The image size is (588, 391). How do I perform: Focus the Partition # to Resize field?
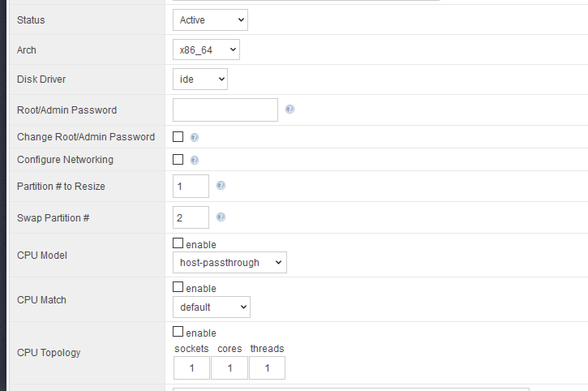point(191,187)
